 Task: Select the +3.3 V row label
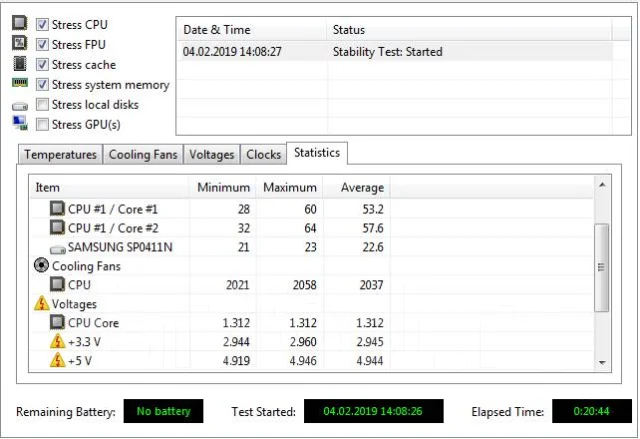(x=84, y=342)
